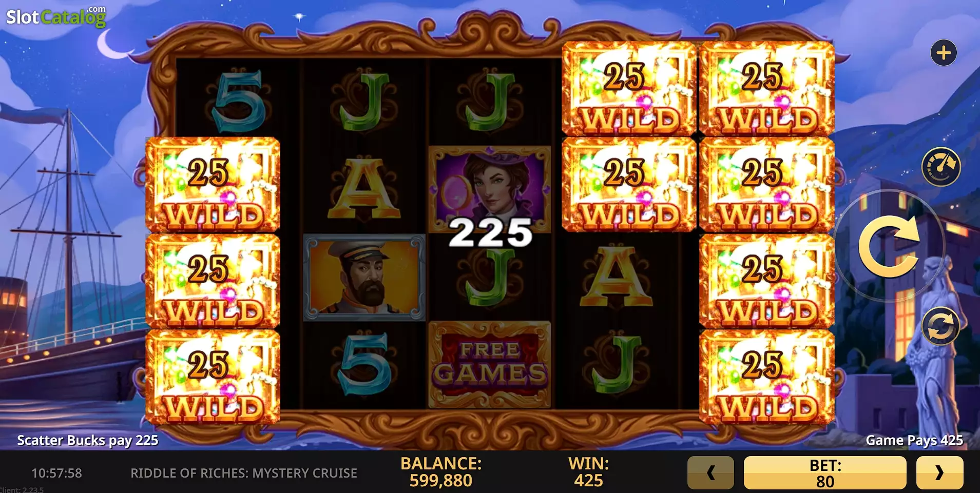The image size is (980, 493).
Task: Click the WIN 425 display
Action: coord(588,472)
